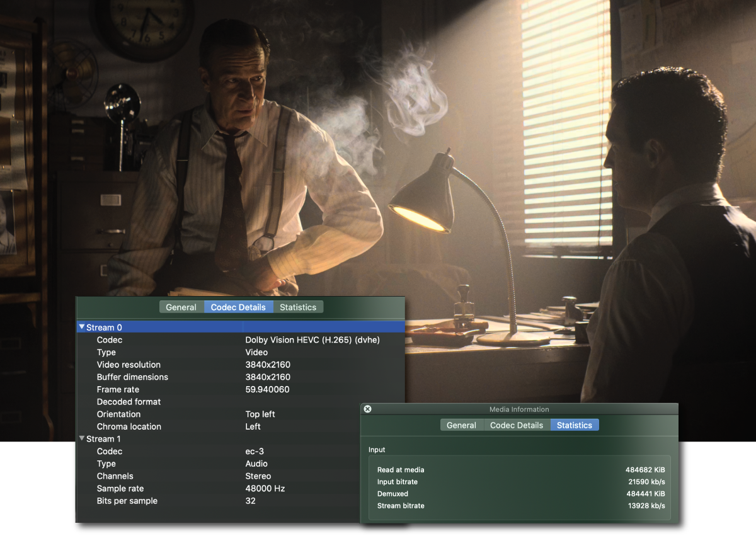Click the Read at media value 484682 KiB
756x548 pixels.
645,470
